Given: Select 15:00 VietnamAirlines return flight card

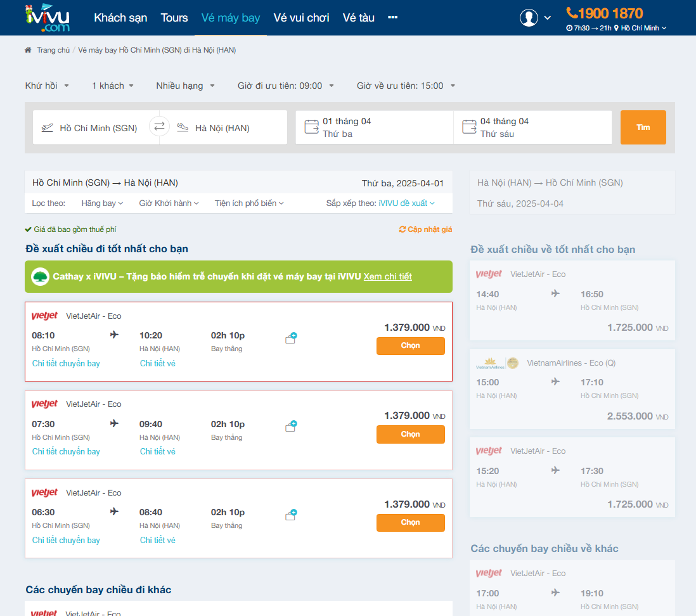Looking at the screenshot, I should click(x=572, y=388).
